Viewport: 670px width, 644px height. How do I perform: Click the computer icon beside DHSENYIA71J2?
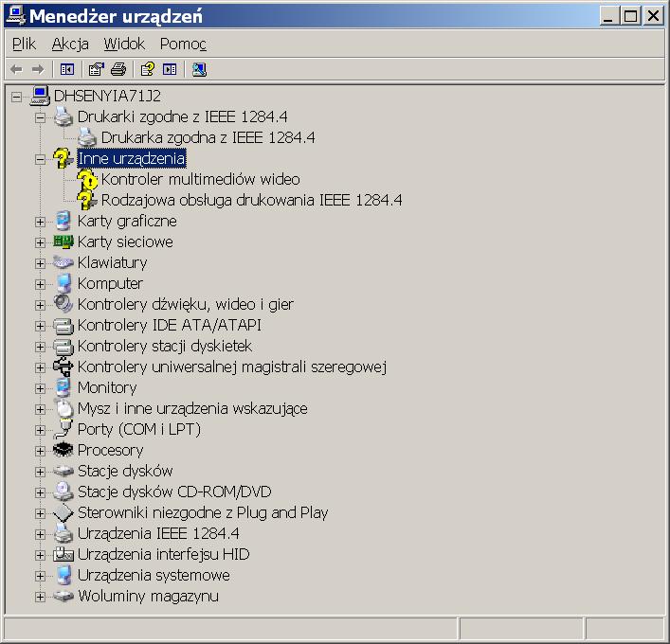pos(40,96)
